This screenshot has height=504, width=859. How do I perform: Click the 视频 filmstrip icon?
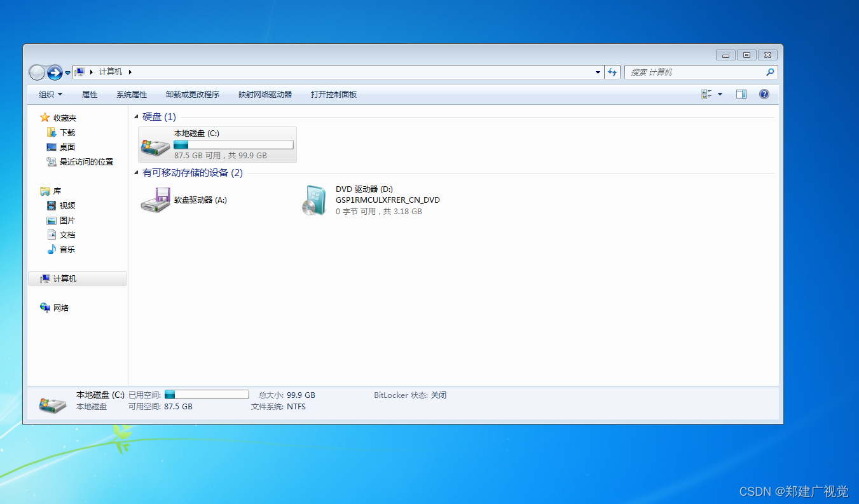point(52,205)
